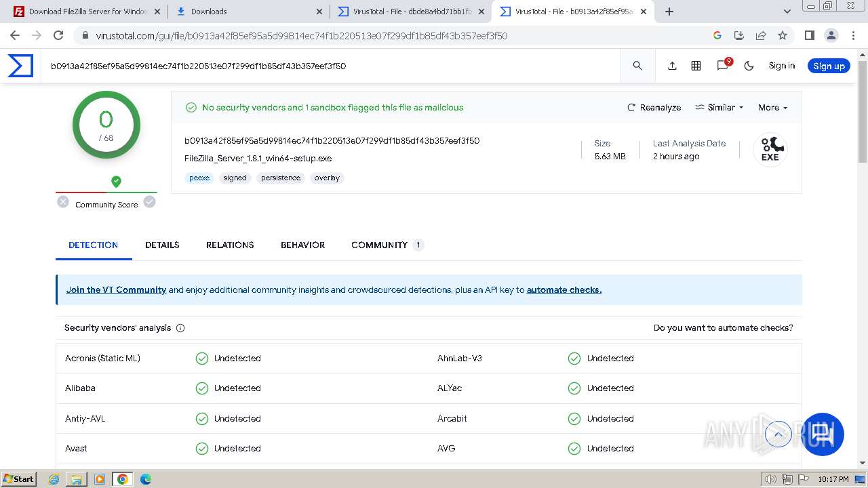868x488 pixels.
Task: Click the taskbar clock 10:17 PM
Action: coord(833,479)
